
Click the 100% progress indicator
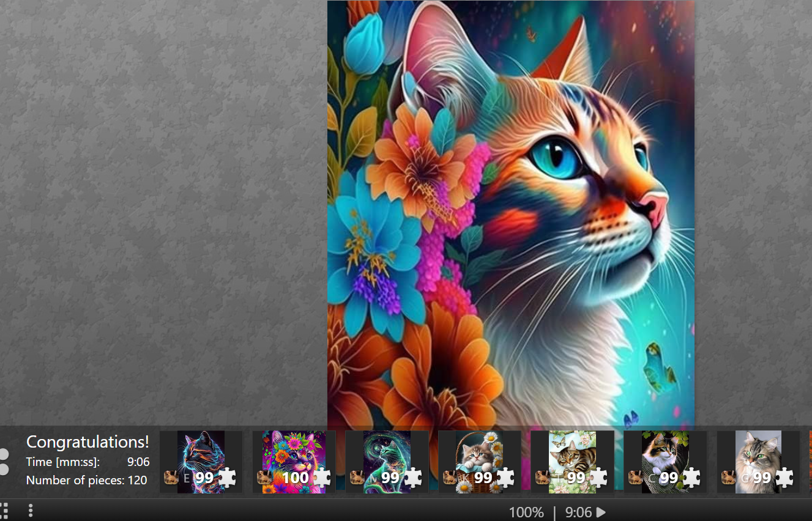coord(526,512)
